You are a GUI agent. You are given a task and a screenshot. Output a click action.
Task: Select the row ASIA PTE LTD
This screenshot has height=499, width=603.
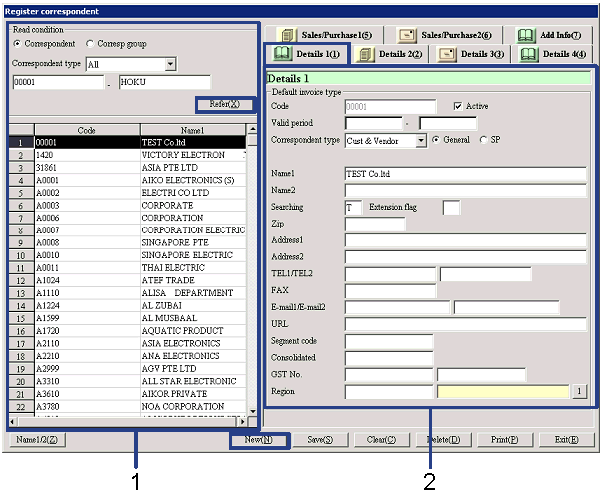pos(127,168)
